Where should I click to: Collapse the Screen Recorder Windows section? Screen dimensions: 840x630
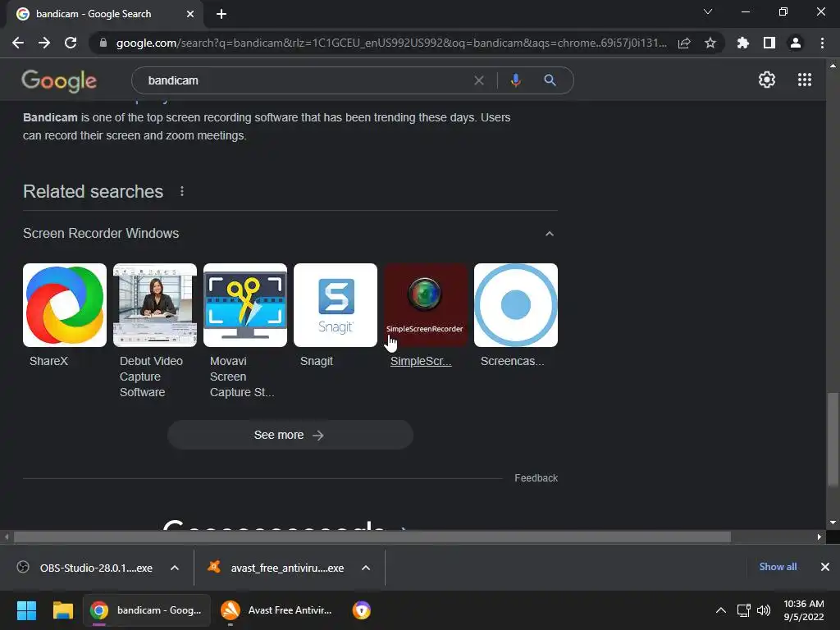549,234
